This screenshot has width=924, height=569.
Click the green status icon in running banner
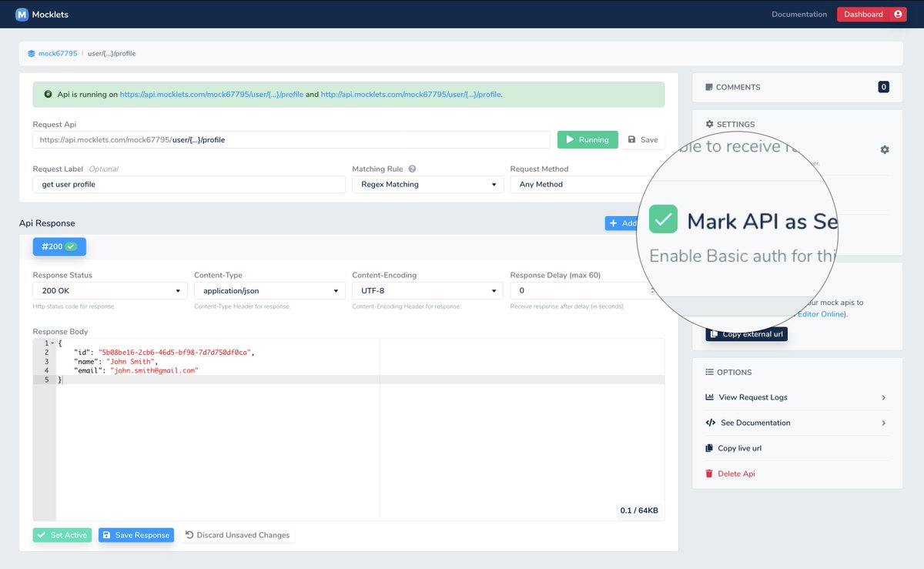[49, 95]
